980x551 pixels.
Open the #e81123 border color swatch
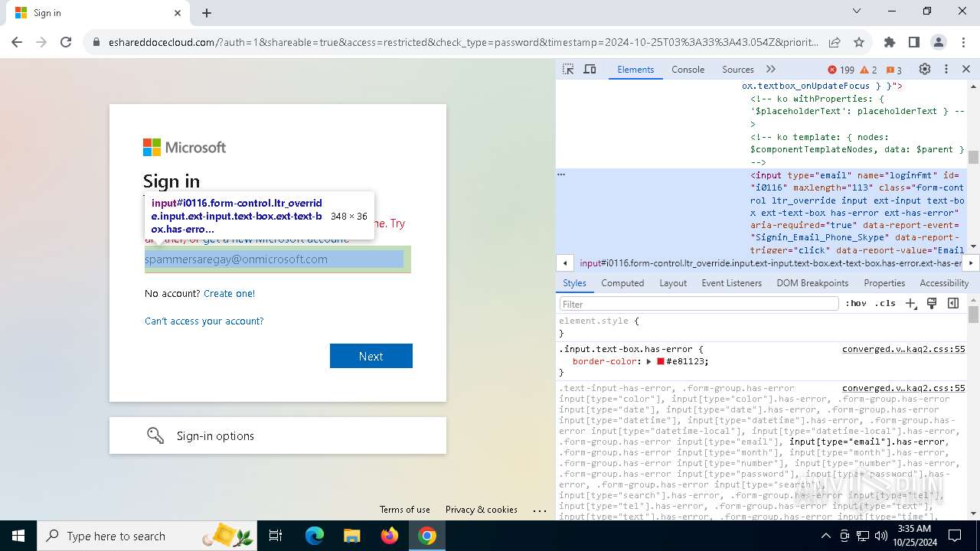pyautogui.click(x=660, y=361)
